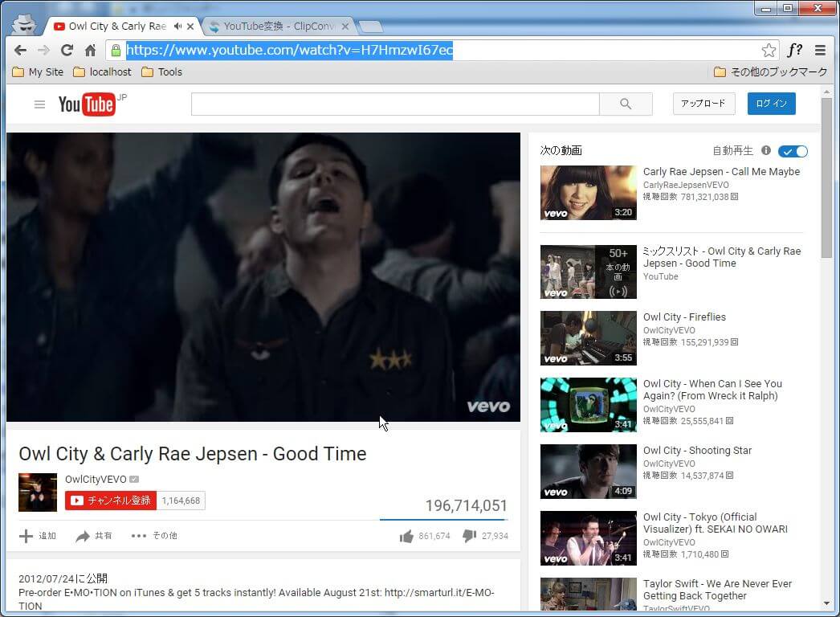Viewport: 840px width, 617px height.
Task: Click the thumbs up like icon
Action: point(407,536)
